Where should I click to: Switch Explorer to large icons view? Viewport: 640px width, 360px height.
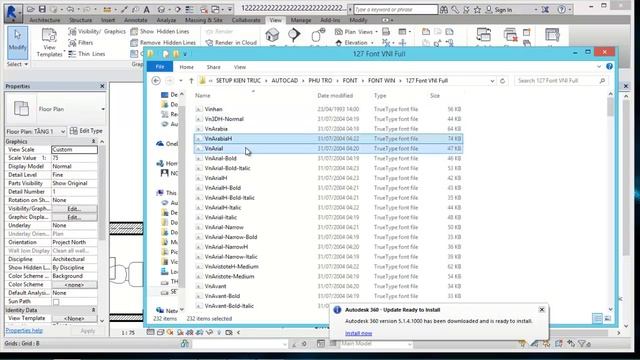click(608, 318)
